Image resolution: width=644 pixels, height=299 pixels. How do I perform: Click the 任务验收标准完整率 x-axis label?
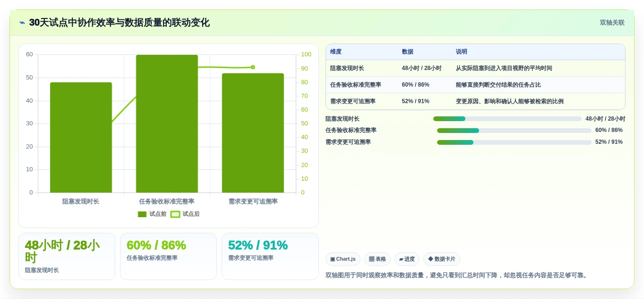167,202
